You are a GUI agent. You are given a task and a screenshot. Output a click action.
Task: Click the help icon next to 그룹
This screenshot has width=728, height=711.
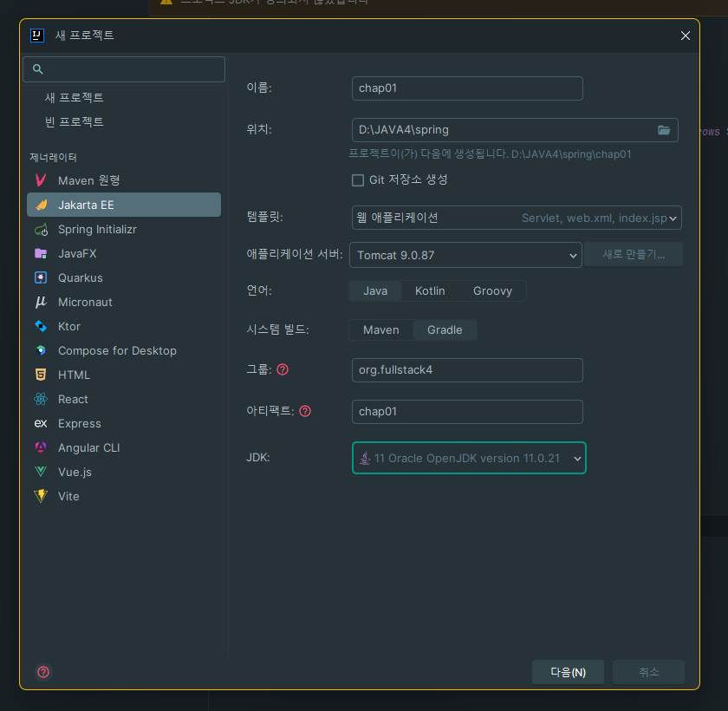(283, 369)
